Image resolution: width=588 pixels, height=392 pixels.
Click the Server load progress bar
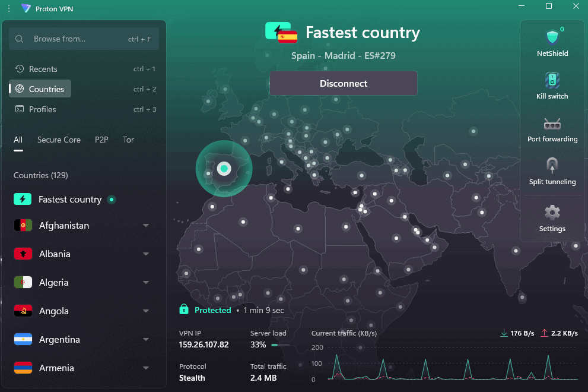coord(280,344)
